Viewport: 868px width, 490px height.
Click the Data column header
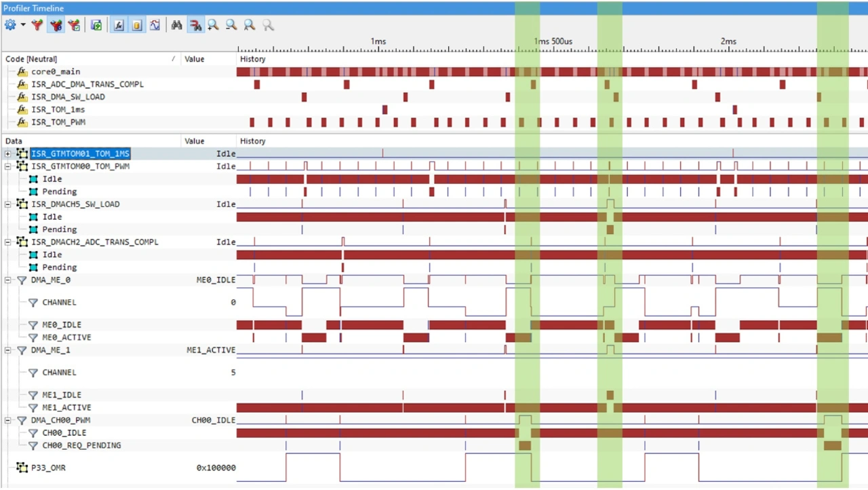pos(14,141)
